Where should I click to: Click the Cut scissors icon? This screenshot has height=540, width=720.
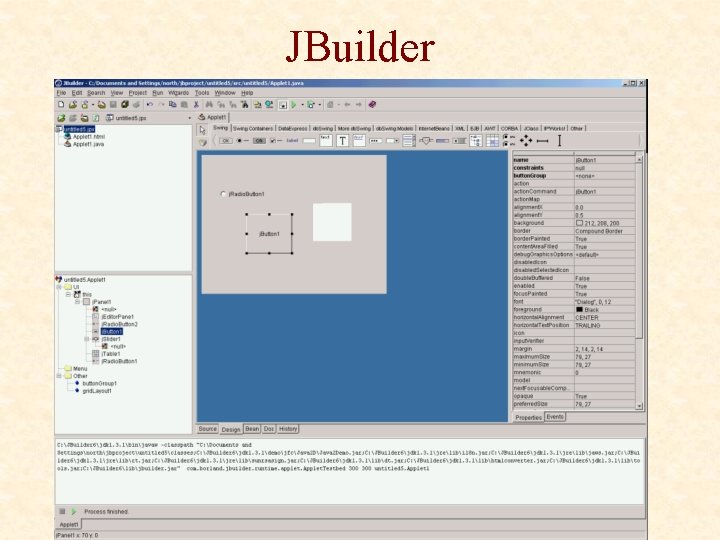196,105
